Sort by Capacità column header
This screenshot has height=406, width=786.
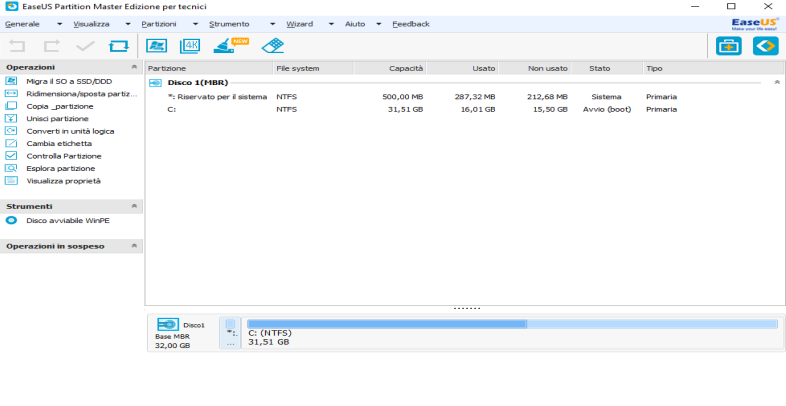tap(390, 68)
